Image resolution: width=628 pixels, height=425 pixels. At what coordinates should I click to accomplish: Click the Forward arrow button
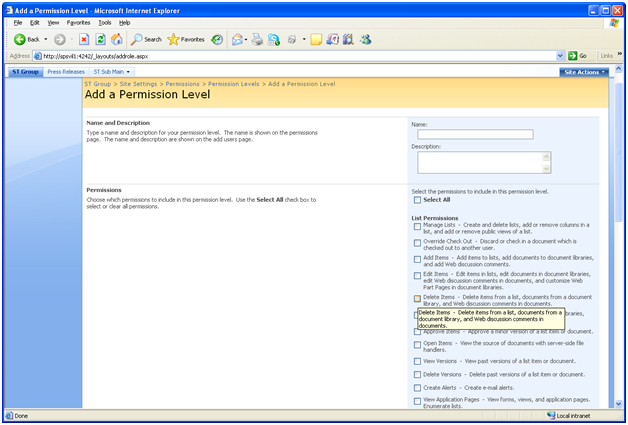point(60,39)
